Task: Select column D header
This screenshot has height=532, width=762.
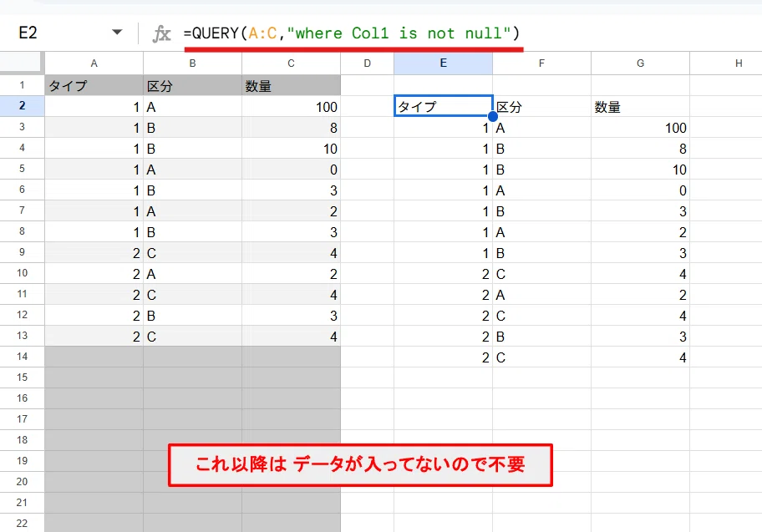Action: click(x=368, y=63)
